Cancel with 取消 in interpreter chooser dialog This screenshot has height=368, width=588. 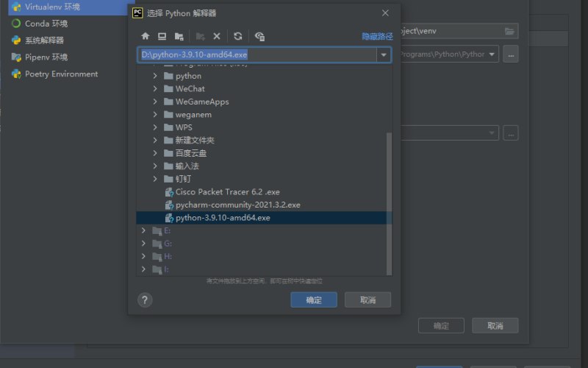(x=368, y=300)
